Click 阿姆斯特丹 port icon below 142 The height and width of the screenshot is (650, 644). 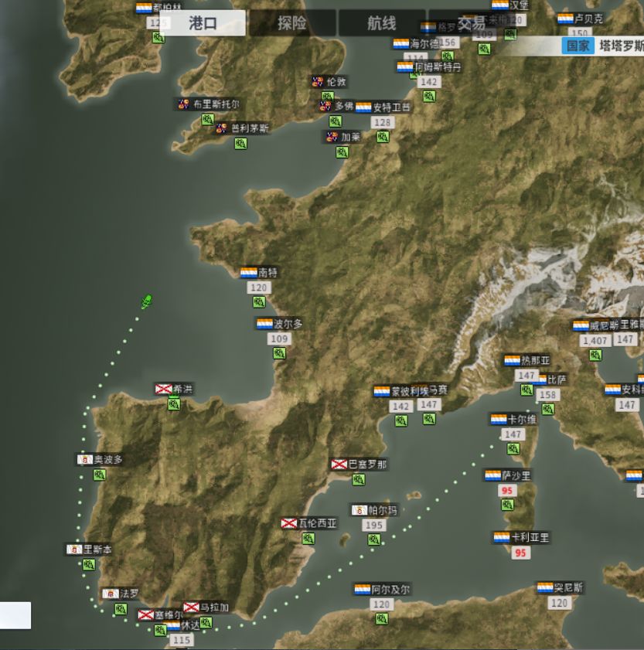(x=429, y=96)
